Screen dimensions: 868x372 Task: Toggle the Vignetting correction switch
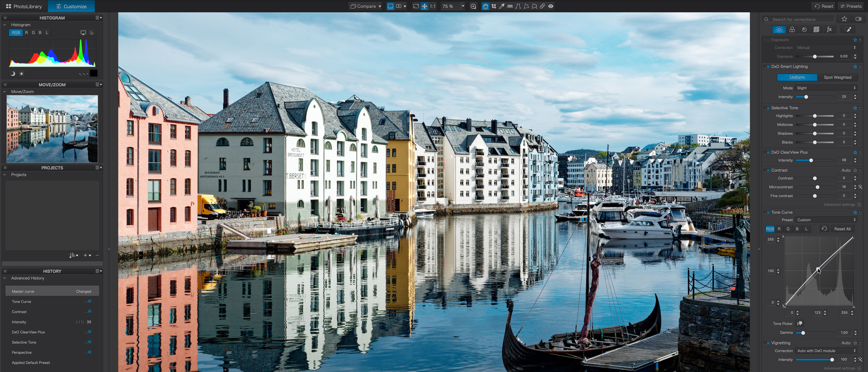pos(767,343)
